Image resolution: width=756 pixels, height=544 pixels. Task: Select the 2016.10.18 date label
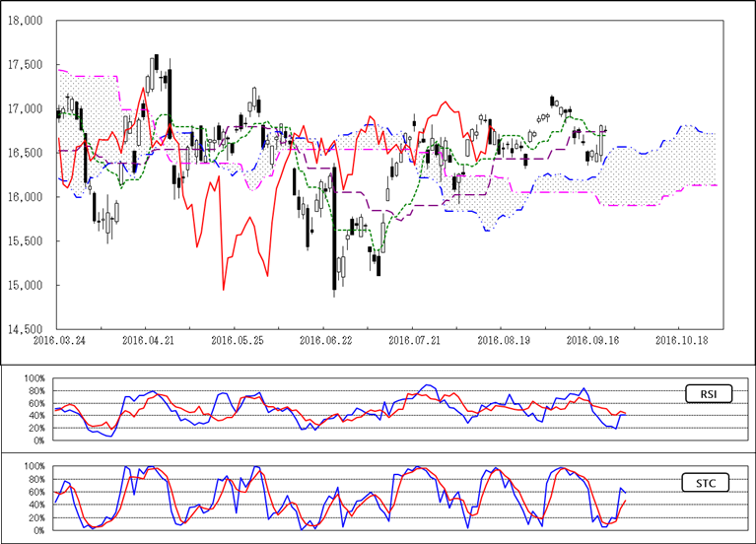pos(682,339)
